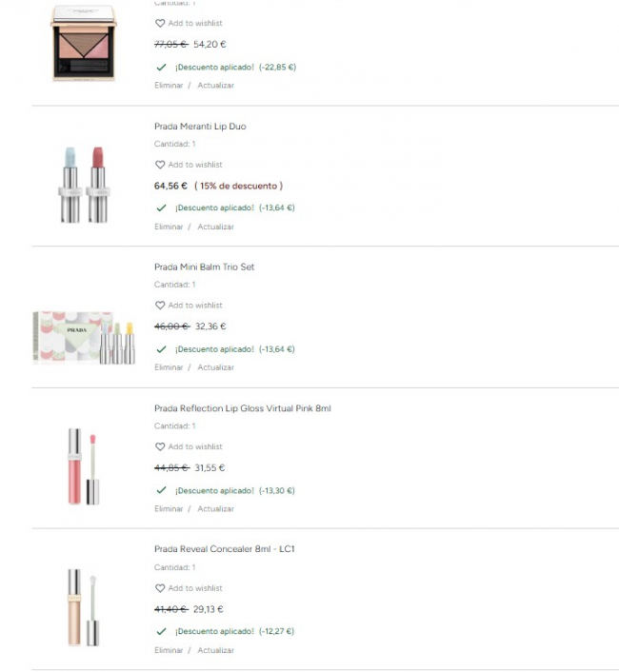Screen dimensions: 619x672
Task: Click Eliminar for Prada Reveal Concealer LC1
Action: click(169, 650)
